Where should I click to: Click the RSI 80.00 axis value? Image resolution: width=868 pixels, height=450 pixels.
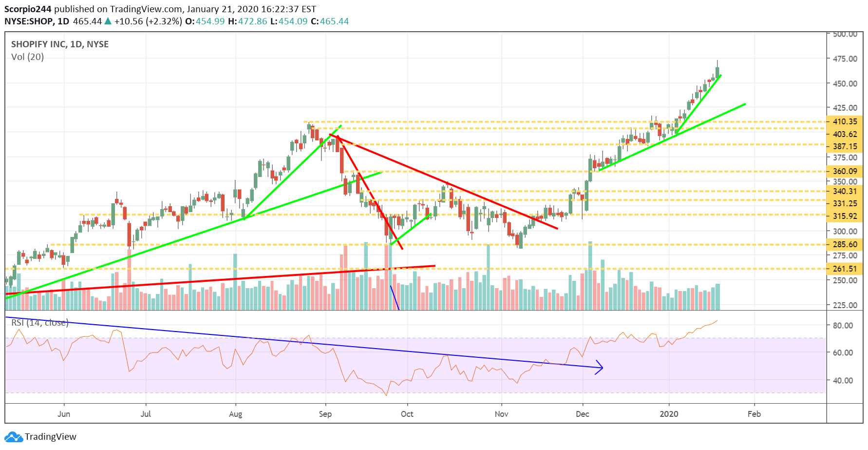click(843, 325)
